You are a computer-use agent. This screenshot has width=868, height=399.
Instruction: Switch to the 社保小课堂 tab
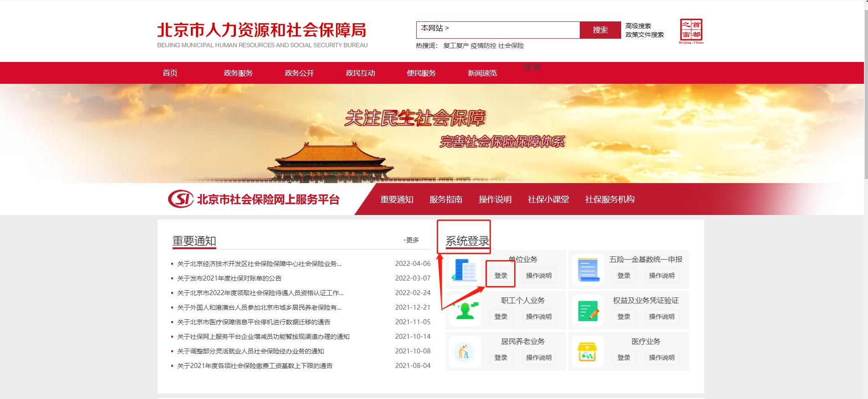tap(548, 199)
